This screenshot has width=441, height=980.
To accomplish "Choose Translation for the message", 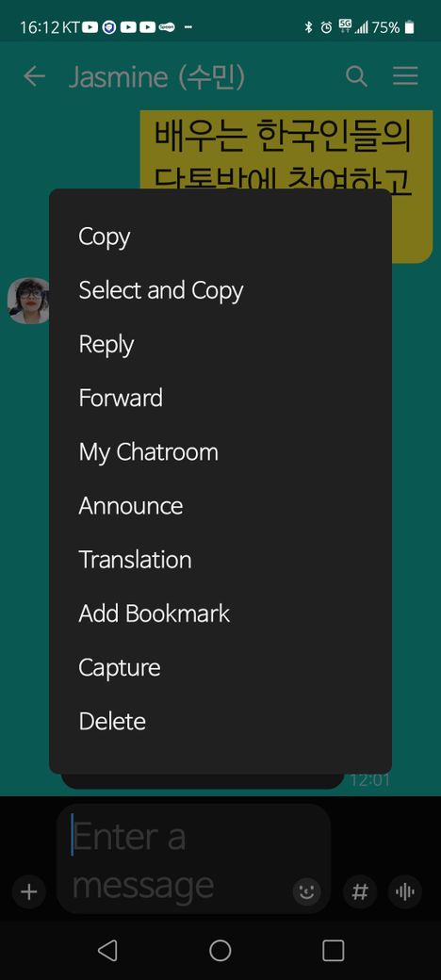I will coord(220,560).
